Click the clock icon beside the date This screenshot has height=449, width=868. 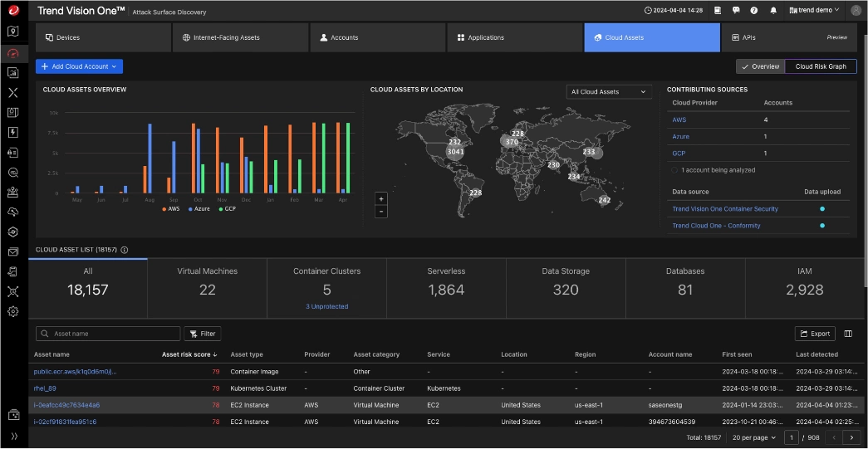tap(648, 10)
